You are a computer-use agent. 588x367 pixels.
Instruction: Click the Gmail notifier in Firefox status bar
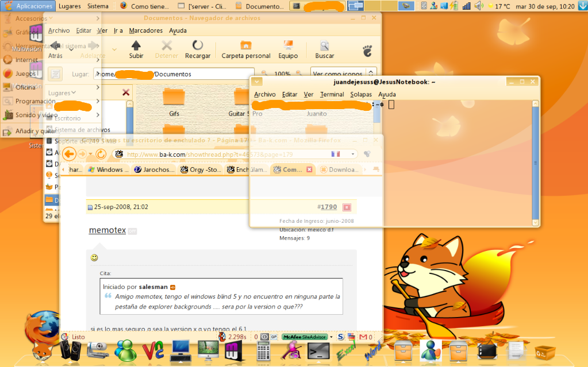[366, 337]
